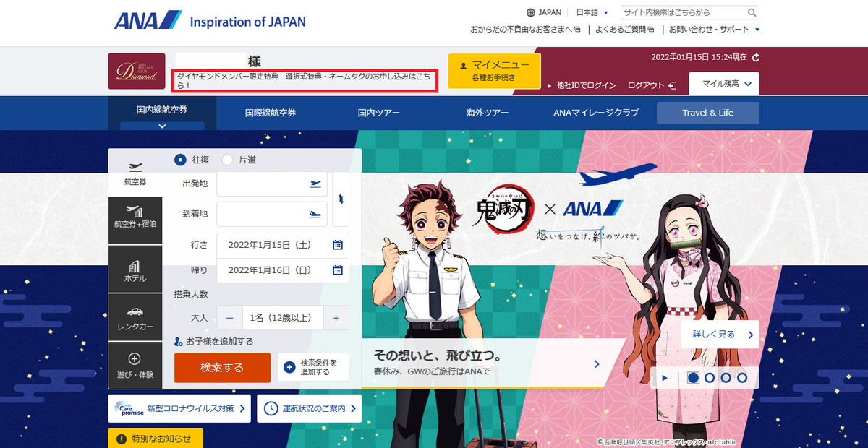
Task: Open the 国内線航空券 navigation tab
Action: 162,110
